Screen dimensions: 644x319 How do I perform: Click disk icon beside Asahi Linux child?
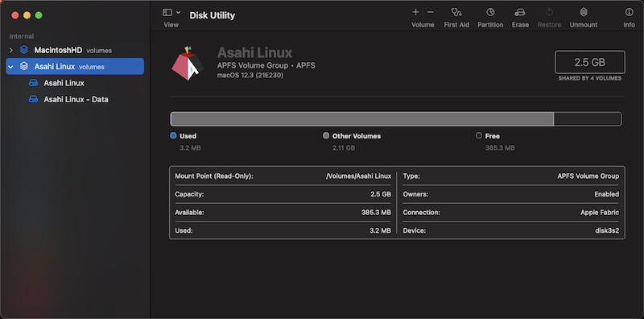point(33,83)
